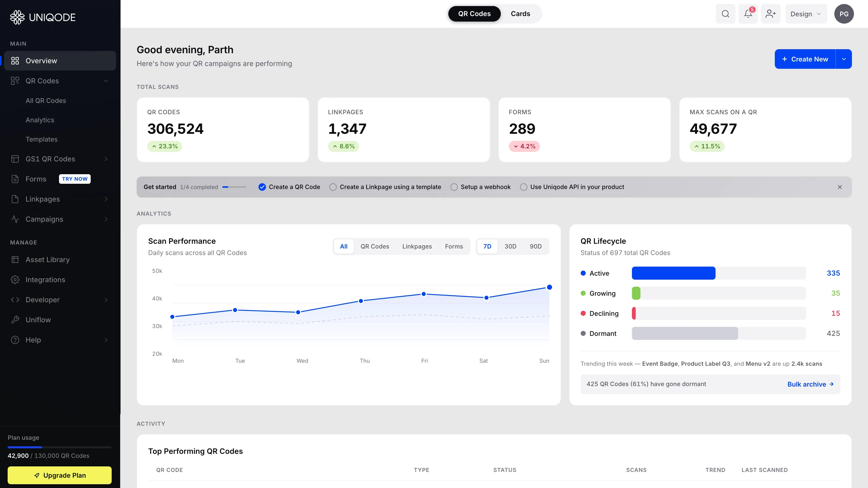This screenshot has width=868, height=488.
Task: Click the QR Codes sidebar icon
Action: tap(15, 81)
